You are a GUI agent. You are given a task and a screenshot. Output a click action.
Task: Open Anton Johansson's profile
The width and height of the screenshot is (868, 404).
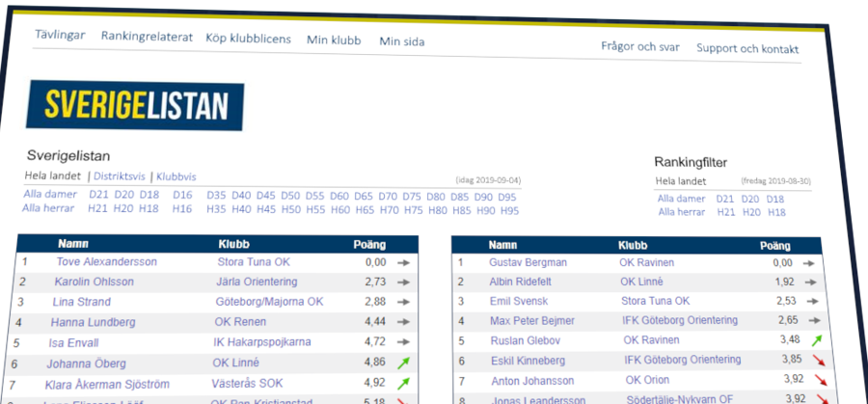(x=532, y=381)
